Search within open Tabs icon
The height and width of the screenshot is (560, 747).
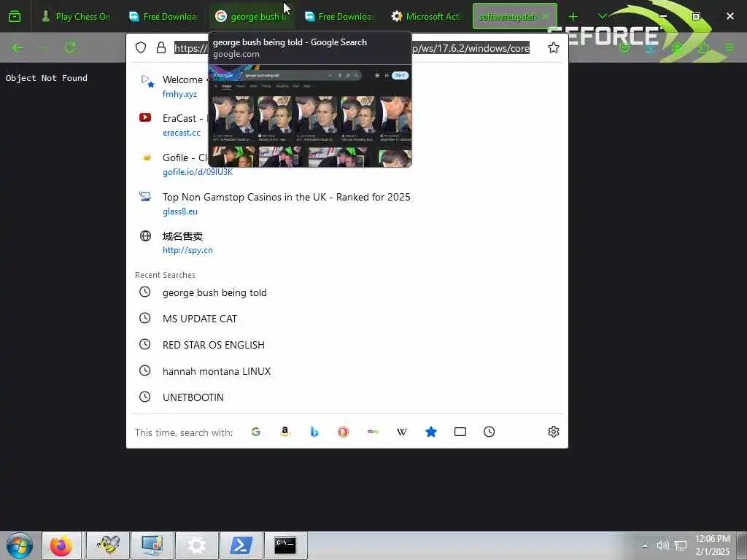[460, 432]
